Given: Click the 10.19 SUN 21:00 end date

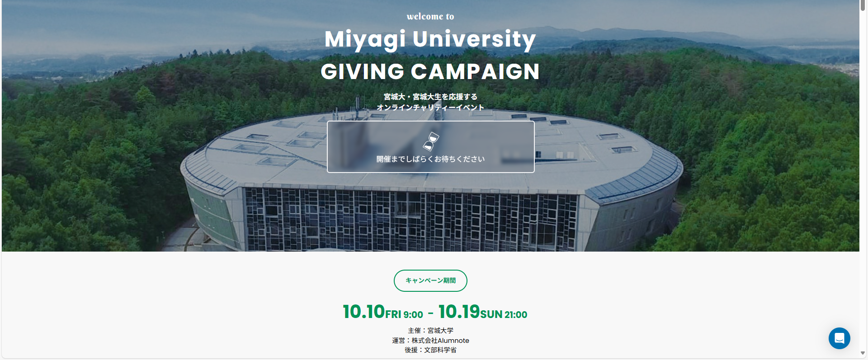Looking at the screenshot, I should [x=483, y=312].
